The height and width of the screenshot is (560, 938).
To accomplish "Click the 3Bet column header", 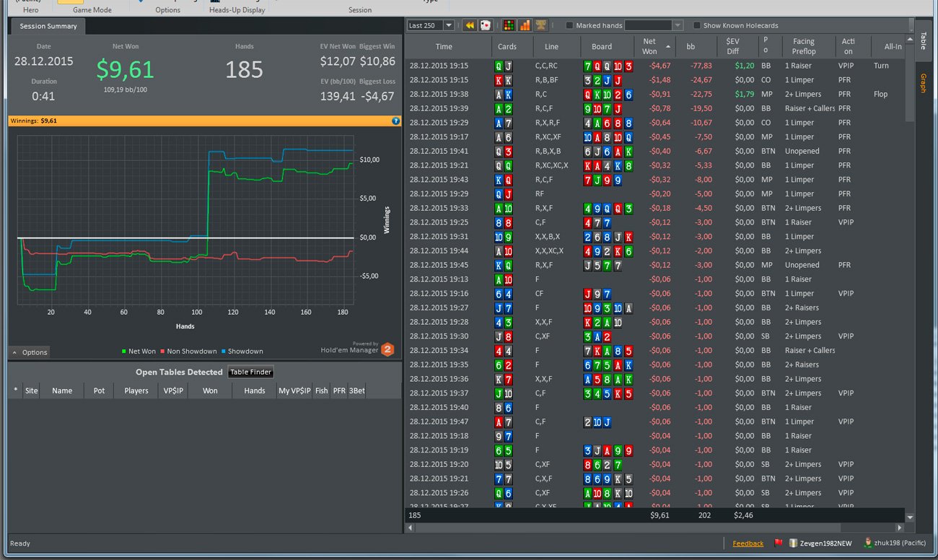I will (x=356, y=390).
